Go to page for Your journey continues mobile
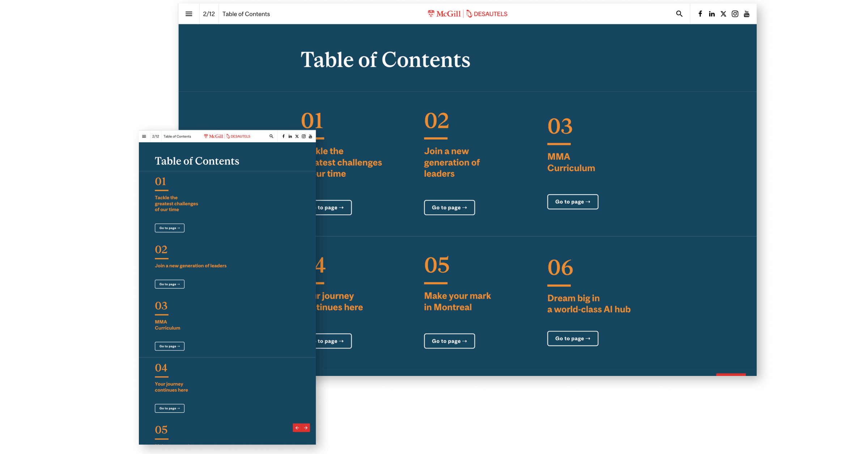This screenshot has height=454, width=868. pyautogui.click(x=170, y=408)
